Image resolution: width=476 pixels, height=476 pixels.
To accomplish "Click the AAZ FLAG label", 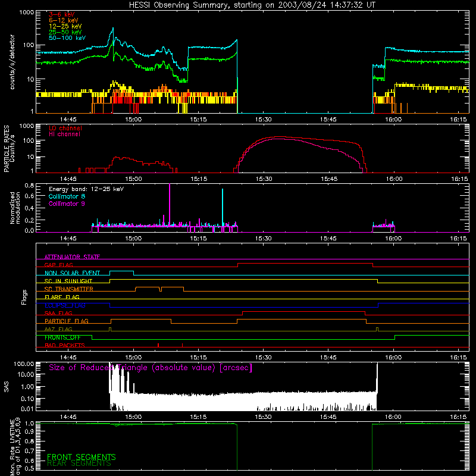I will [x=58, y=329].
